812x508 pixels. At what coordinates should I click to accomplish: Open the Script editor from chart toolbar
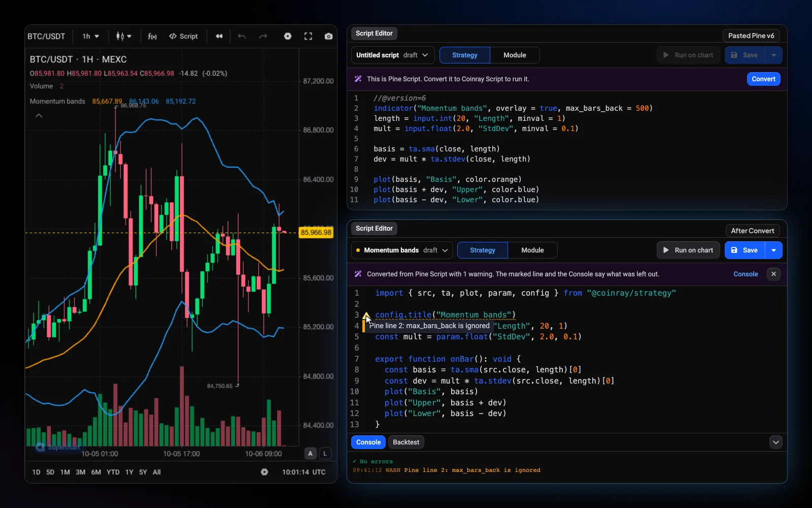184,36
